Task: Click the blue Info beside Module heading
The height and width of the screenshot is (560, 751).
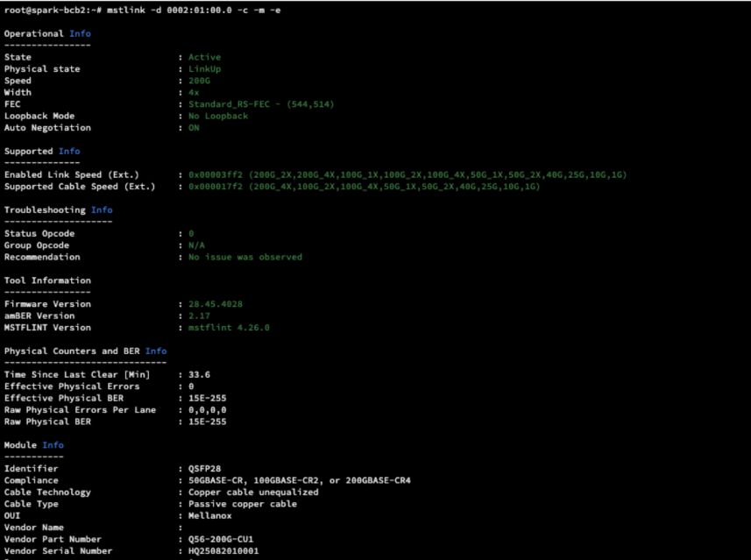Action: pyautogui.click(x=53, y=444)
